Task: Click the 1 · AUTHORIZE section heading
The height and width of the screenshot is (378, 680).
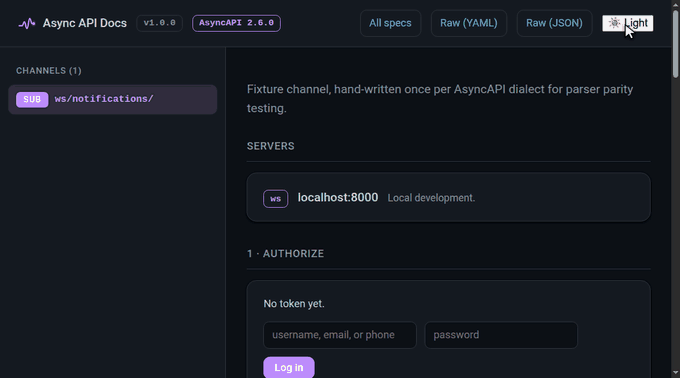Action: point(285,254)
